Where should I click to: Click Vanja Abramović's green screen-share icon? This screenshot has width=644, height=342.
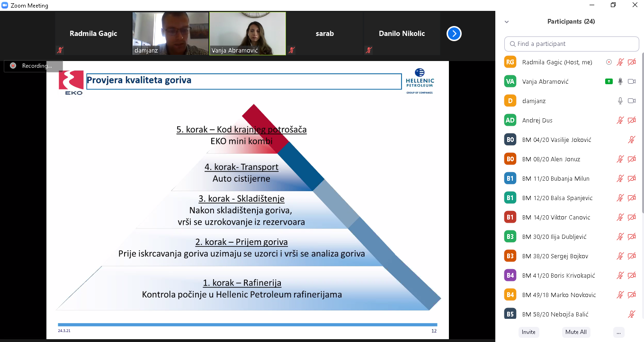click(609, 81)
